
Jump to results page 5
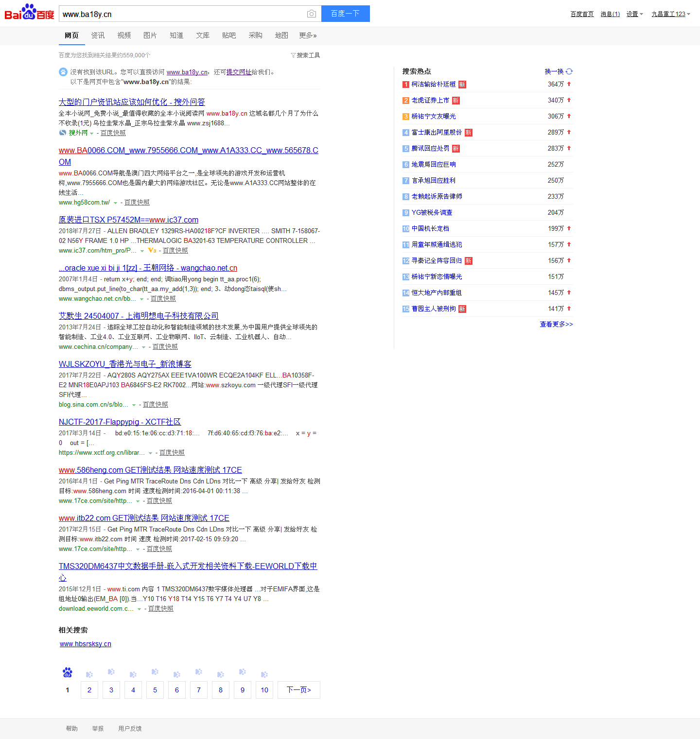(155, 690)
